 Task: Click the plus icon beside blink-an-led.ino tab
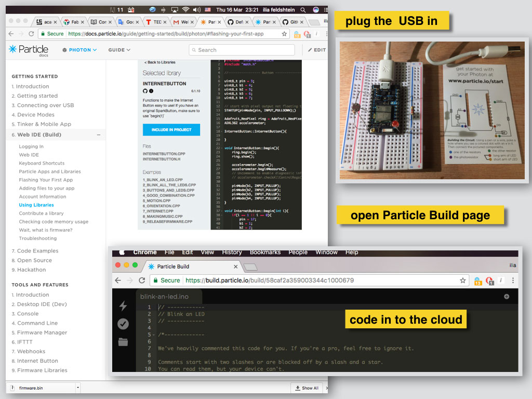coord(507,297)
